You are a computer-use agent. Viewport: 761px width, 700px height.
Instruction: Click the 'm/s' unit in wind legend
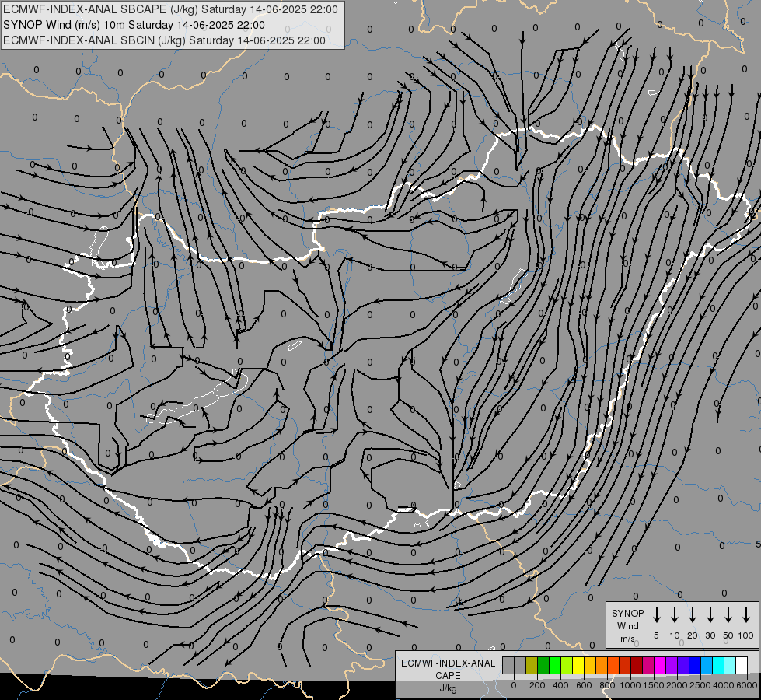coord(627,639)
